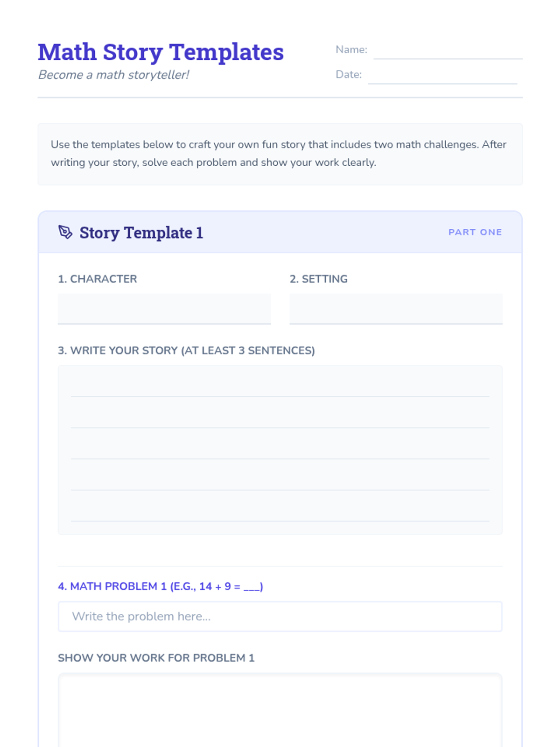Click the Name line field

click(448, 50)
